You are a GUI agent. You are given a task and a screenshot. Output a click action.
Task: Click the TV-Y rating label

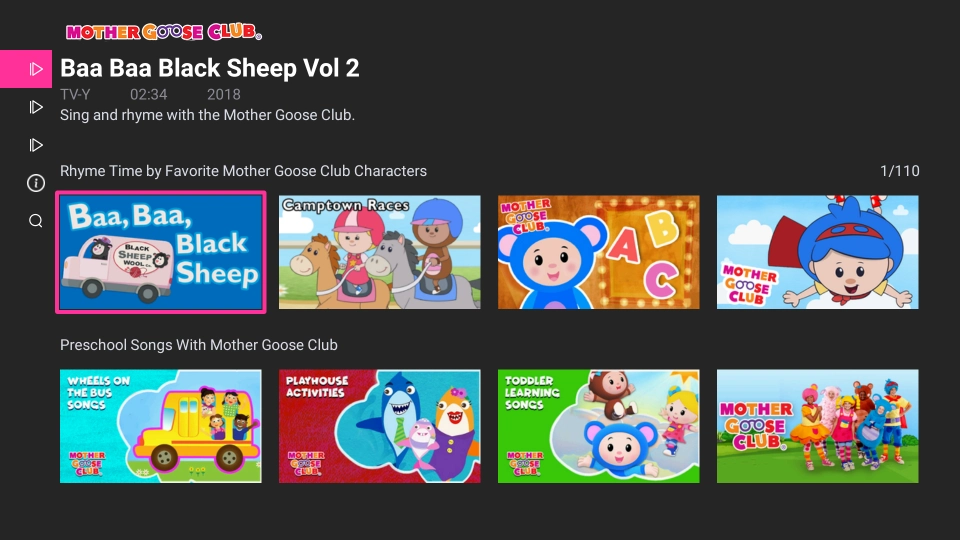[x=75, y=94]
